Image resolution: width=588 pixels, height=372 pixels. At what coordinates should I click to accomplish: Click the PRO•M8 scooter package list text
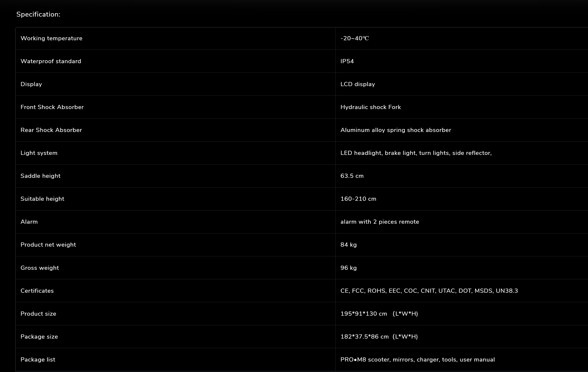coord(417,360)
